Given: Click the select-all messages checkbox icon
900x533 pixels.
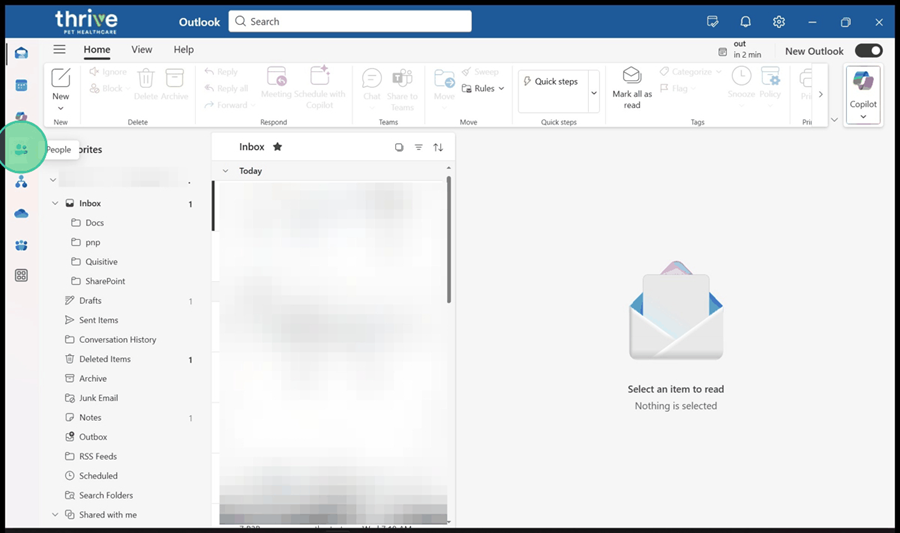Looking at the screenshot, I should click(x=399, y=147).
